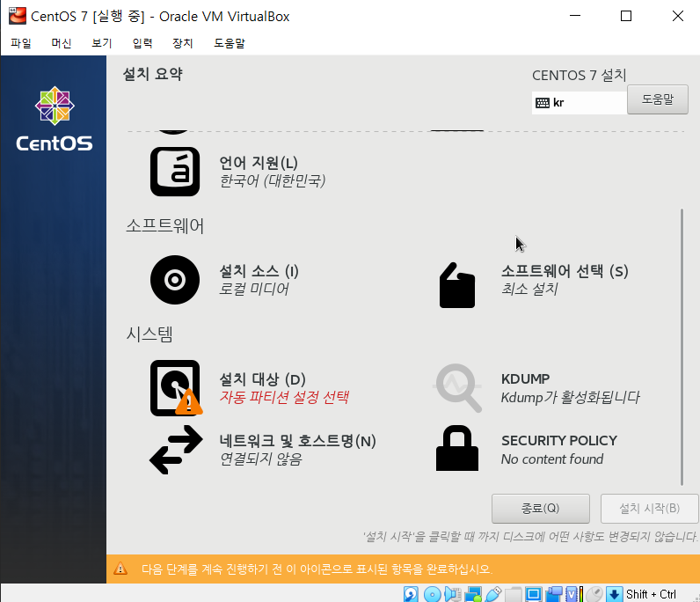Click the CentOS logo in sidebar
The image size is (700, 602).
coord(55,119)
